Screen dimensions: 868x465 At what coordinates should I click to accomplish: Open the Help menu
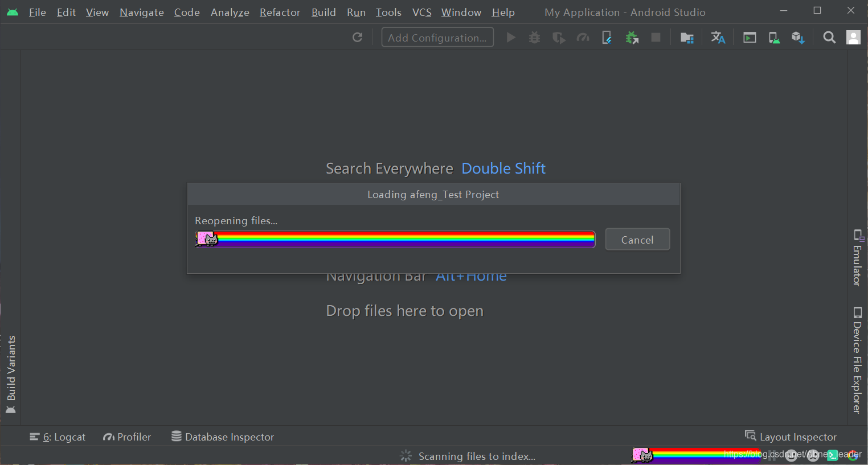click(x=503, y=12)
